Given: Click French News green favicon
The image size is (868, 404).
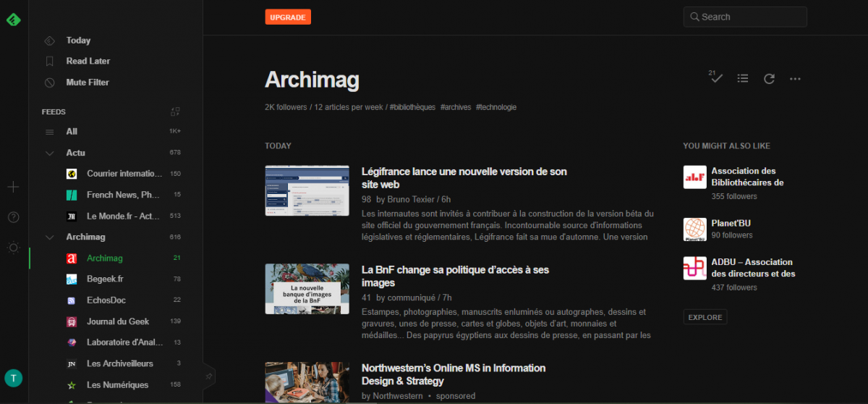Looking at the screenshot, I should tap(72, 195).
